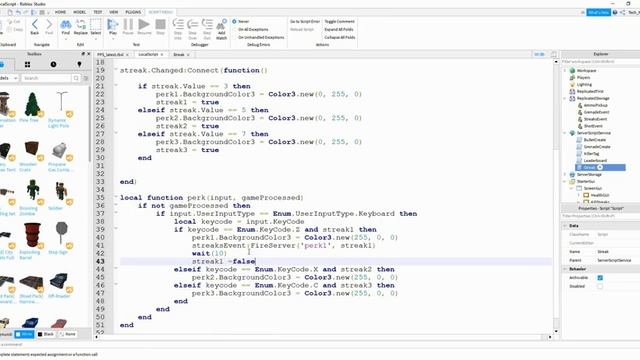Click Expand All Folds
The height and width of the screenshot is (360, 640).
[339, 29]
